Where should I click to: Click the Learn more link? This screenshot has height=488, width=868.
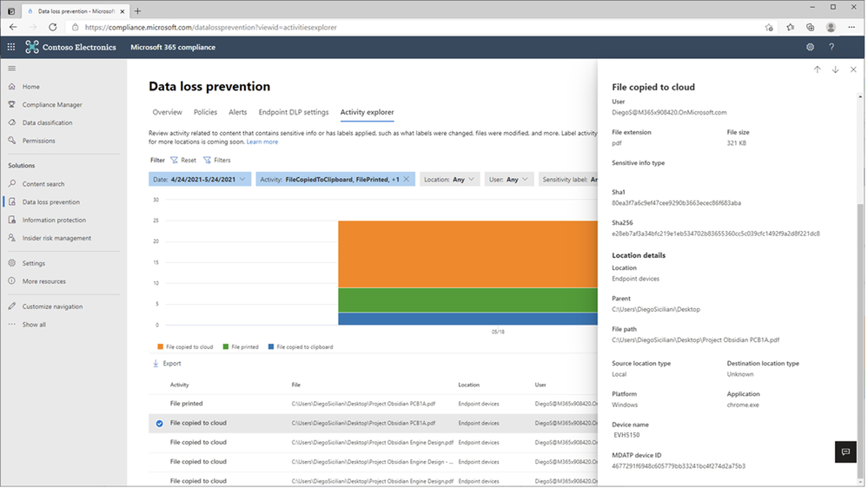(x=262, y=142)
